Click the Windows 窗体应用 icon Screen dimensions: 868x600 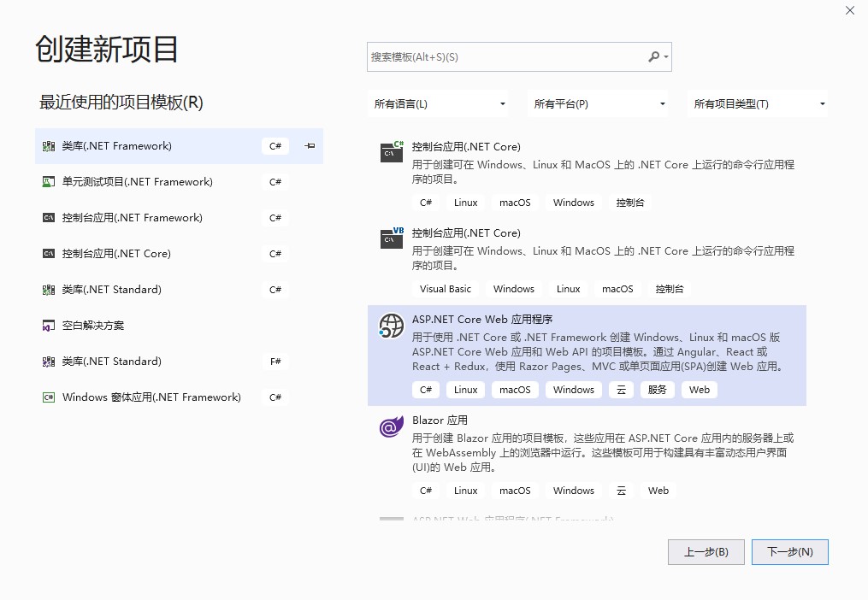point(49,397)
